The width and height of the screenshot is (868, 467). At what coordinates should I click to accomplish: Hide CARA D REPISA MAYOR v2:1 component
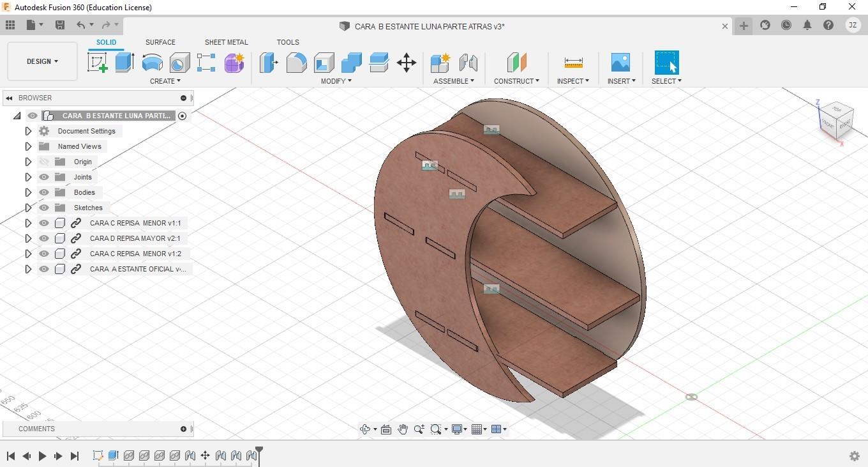(44, 238)
